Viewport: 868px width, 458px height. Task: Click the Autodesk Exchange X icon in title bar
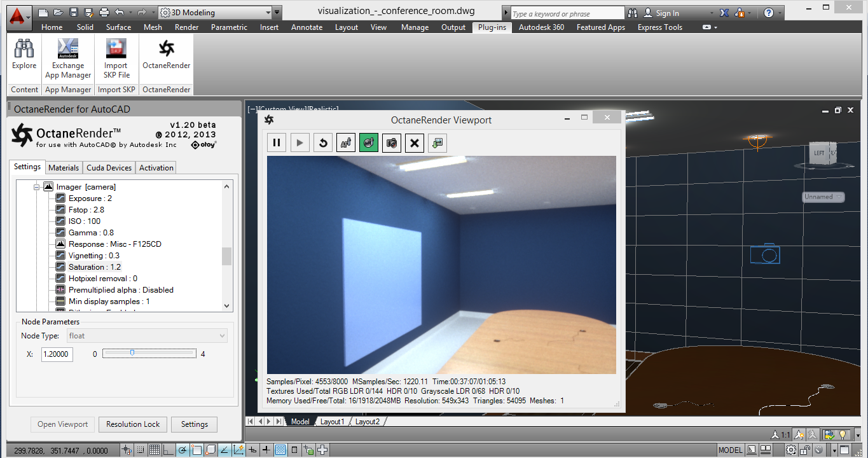coord(724,13)
